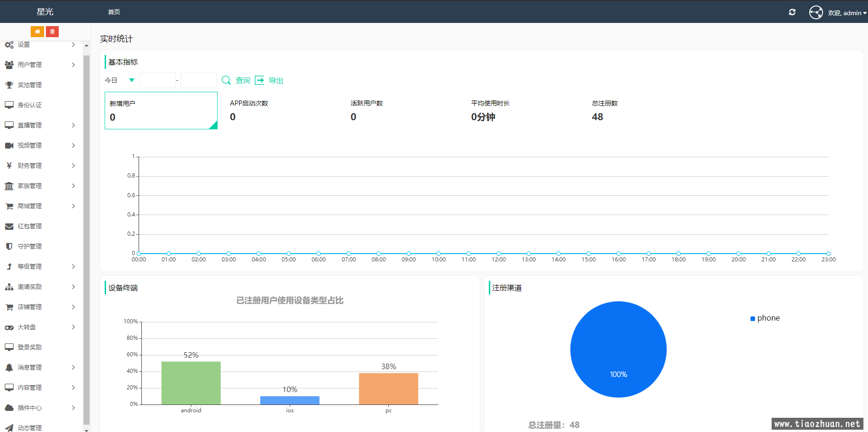868x432 pixels.
Task: Click the 导出 export link text
Action: (276, 80)
